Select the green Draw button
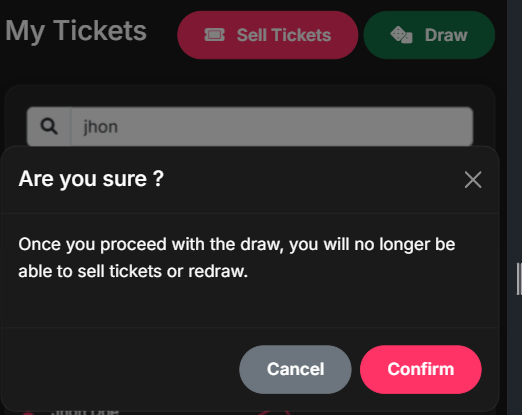This screenshot has height=415, width=522. [x=429, y=35]
